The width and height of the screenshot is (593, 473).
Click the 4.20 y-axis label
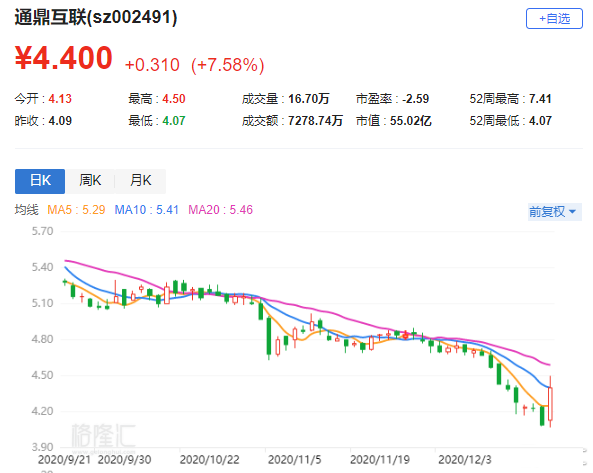(42, 411)
